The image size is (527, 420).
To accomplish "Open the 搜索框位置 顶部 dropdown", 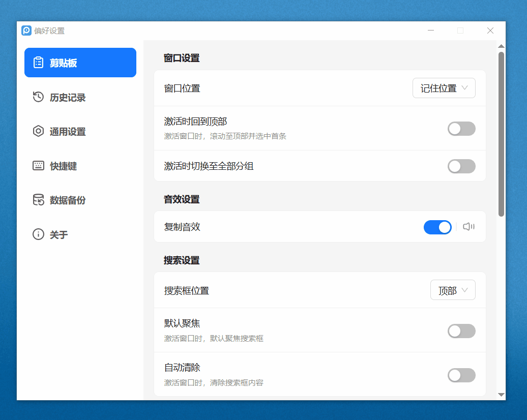I will click(452, 290).
